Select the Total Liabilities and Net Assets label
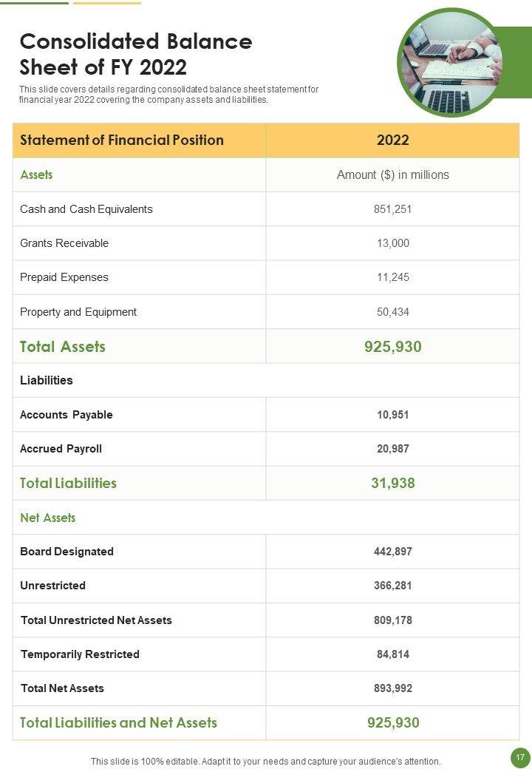The image size is (532, 769). (118, 723)
